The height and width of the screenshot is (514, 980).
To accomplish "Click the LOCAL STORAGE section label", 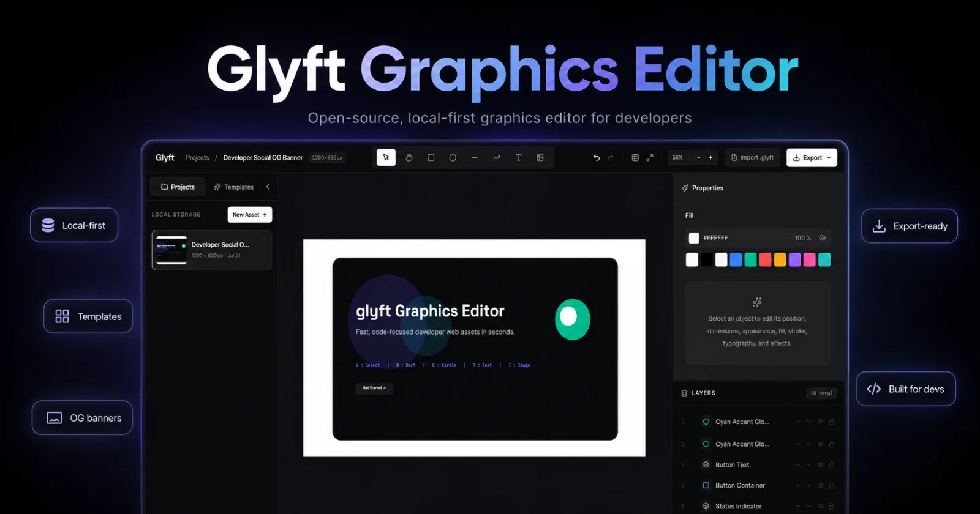I will 176,215.
